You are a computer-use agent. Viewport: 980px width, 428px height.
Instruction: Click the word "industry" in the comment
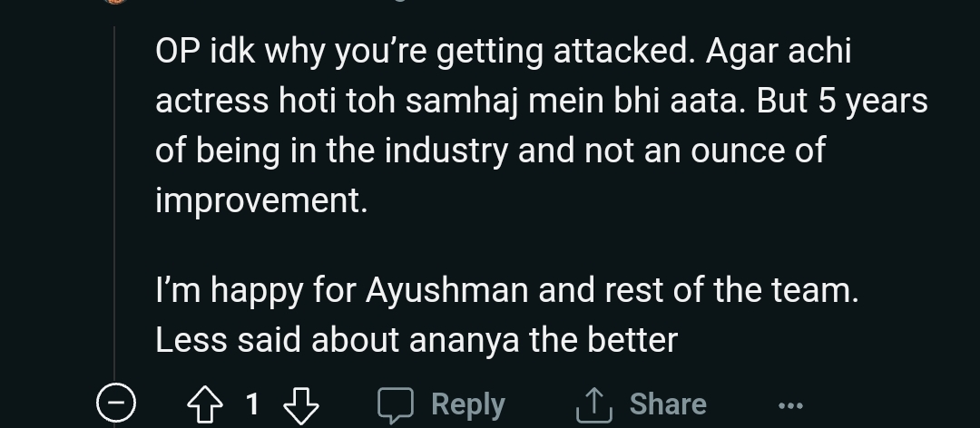pos(446,151)
